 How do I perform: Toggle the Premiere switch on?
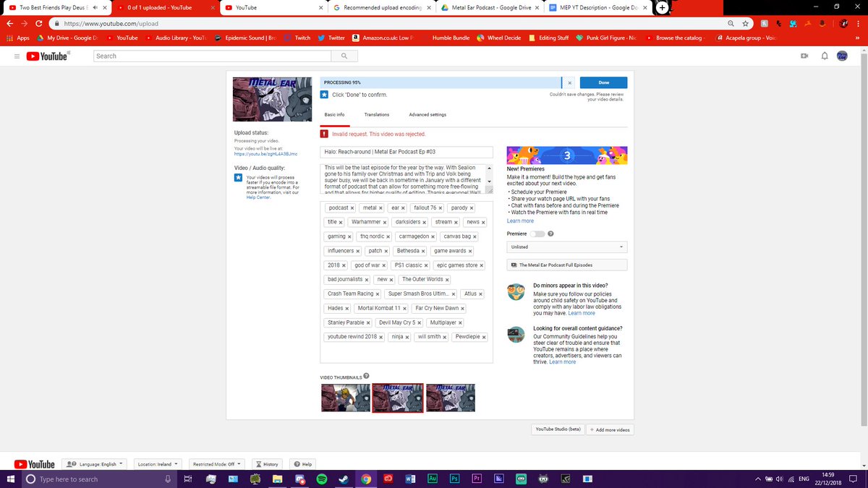(537, 234)
